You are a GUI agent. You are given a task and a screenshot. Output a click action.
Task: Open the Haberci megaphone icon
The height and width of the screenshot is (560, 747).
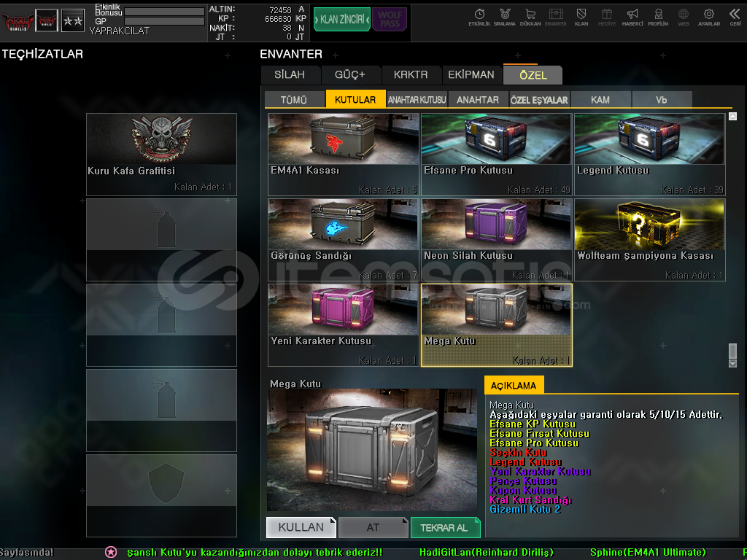tap(632, 17)
